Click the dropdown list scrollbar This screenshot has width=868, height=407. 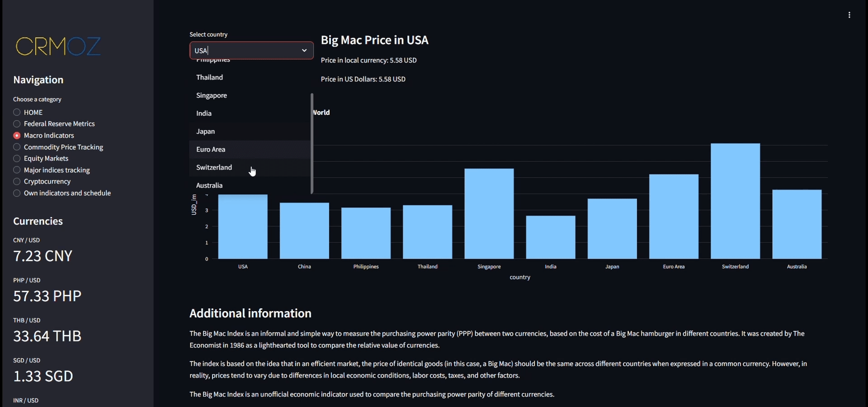312,143
